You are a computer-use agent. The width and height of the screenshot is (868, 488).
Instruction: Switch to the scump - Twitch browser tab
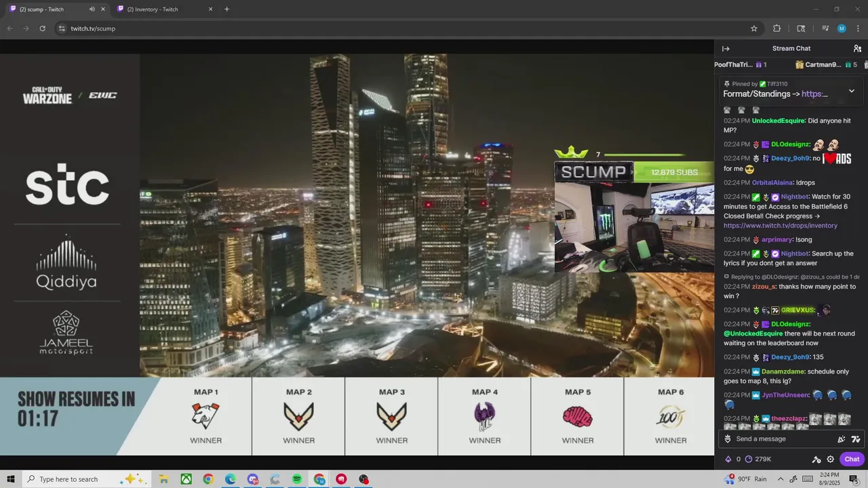58,9
